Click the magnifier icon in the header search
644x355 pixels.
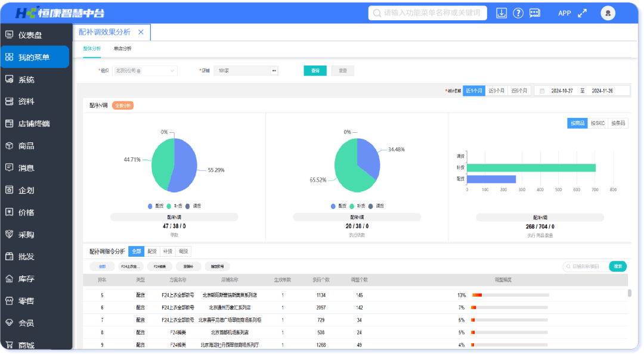(377, 13)
